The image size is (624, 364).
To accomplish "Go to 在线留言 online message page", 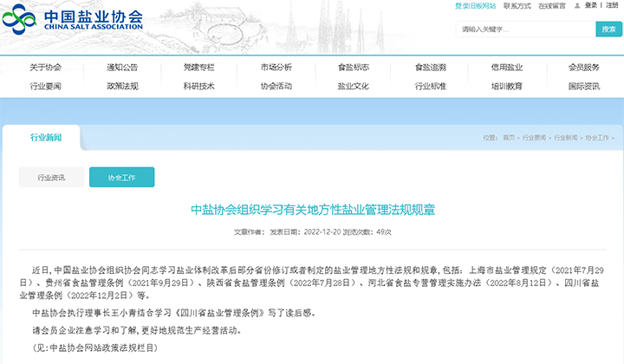I will point(551,5).
